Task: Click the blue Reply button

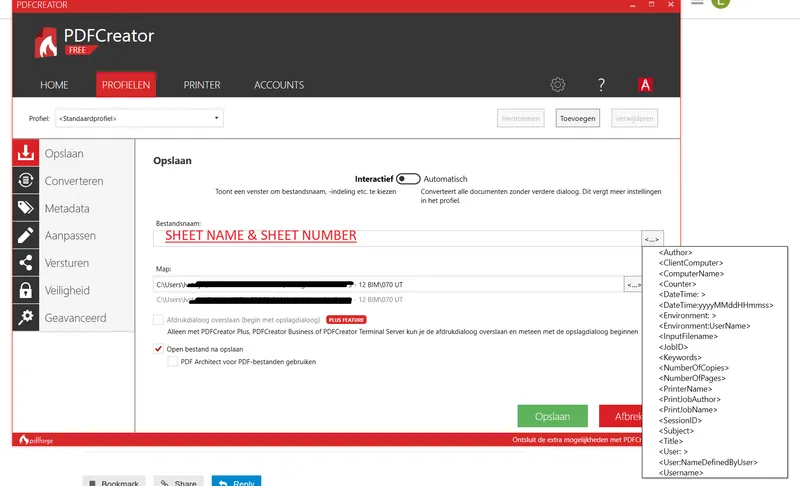Action: point(236,482)
